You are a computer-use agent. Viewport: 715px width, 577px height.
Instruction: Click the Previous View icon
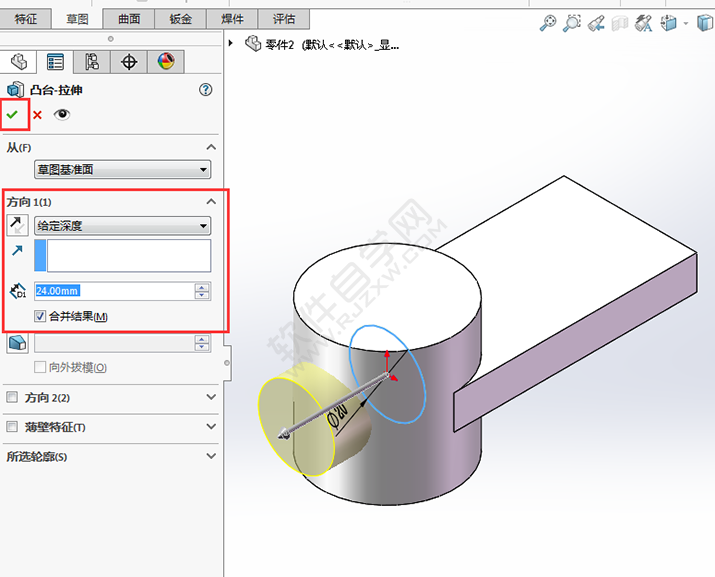(x=596, y=23)
